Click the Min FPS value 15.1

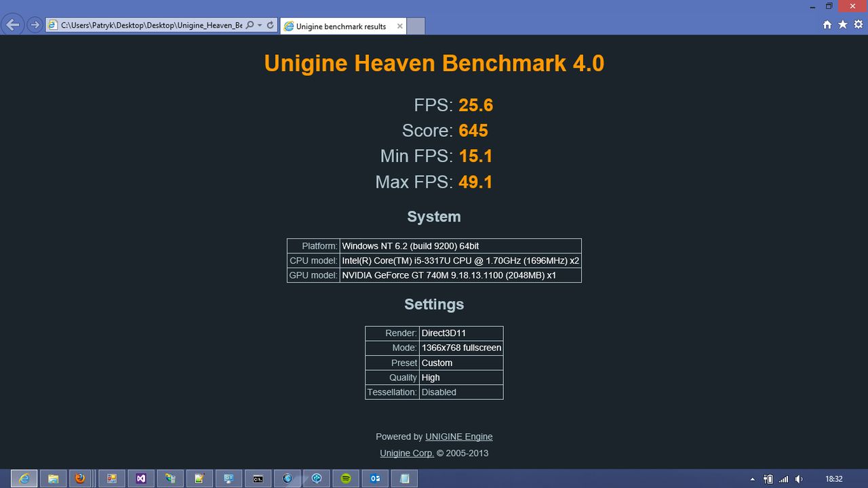(475, 156)
